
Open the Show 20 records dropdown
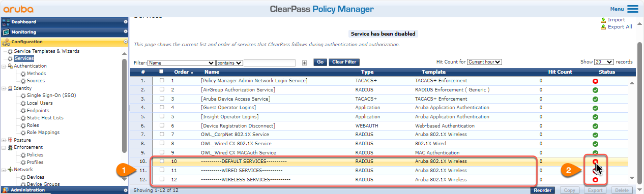604,62
